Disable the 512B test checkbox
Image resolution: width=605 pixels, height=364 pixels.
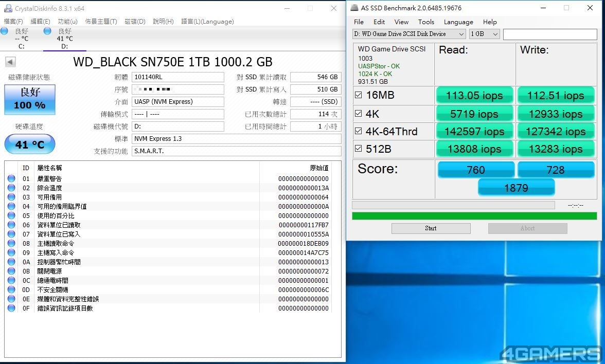(x=359, y=149)
